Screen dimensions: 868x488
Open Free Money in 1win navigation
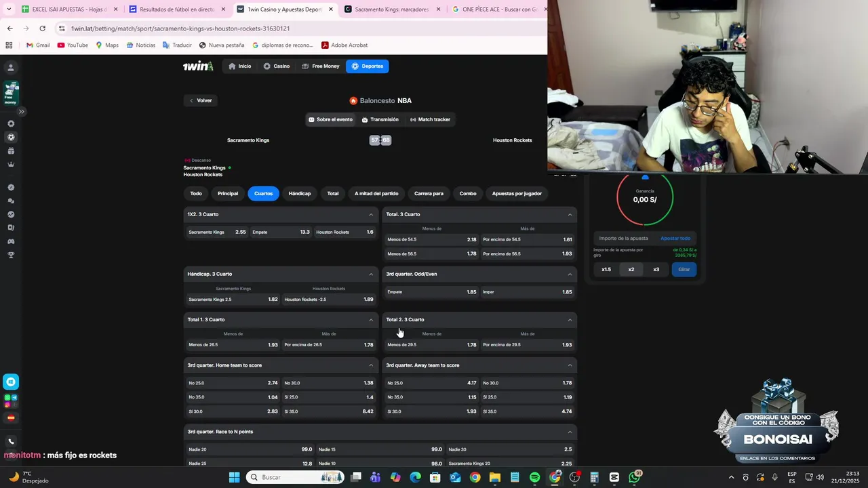[321, 66]
